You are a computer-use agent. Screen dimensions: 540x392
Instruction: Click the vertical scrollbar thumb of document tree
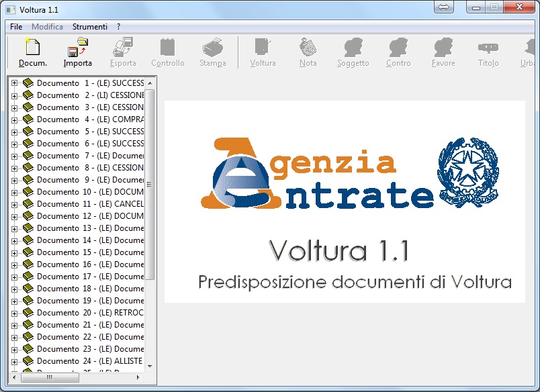click(150, 185)
